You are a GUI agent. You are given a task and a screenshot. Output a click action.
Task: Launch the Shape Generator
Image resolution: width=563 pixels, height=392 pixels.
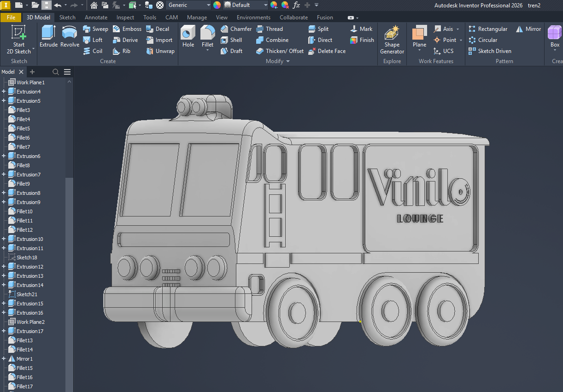[x=392, y=40]
